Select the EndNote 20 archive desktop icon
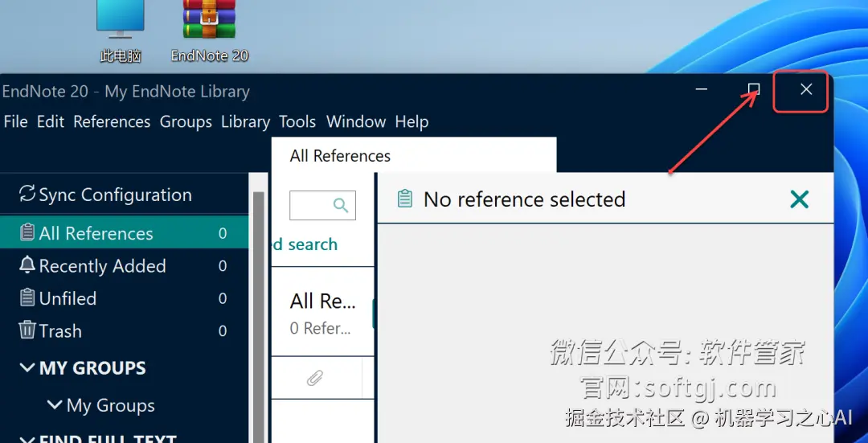Viewport: 868px width, 443px height. click(209, 31)
